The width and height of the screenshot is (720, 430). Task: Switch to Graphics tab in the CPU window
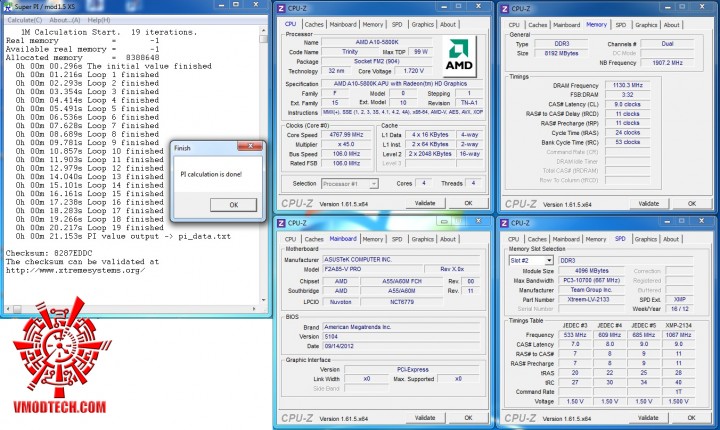(422, 24)
